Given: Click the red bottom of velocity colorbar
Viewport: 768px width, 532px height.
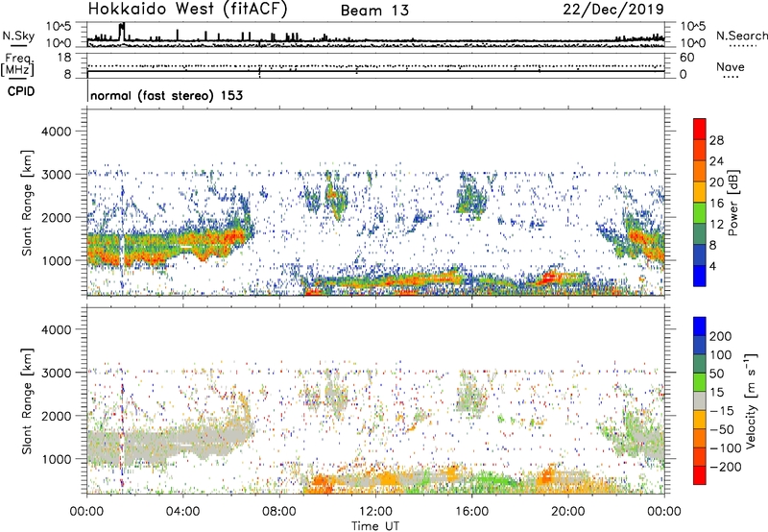Looking at the screenshot, I should click(700, 475).
